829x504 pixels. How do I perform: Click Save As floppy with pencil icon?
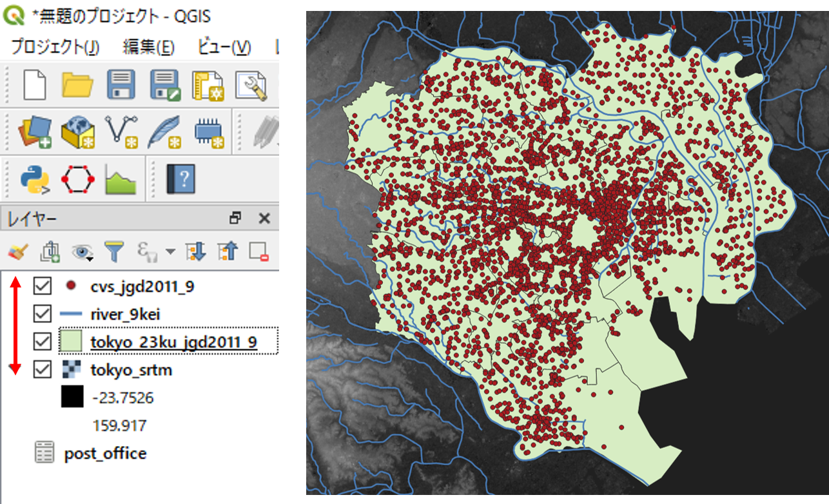point(164,85)
